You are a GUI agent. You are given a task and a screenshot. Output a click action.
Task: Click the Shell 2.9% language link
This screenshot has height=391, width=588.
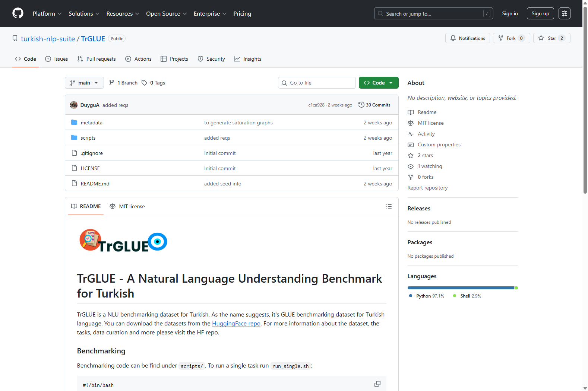coord(467,296)
